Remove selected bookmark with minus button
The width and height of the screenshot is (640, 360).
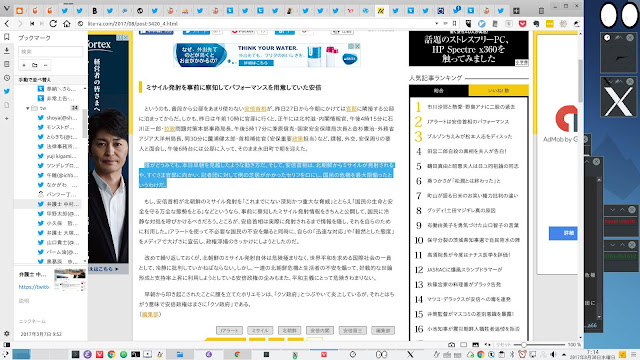tap(45, 65)
